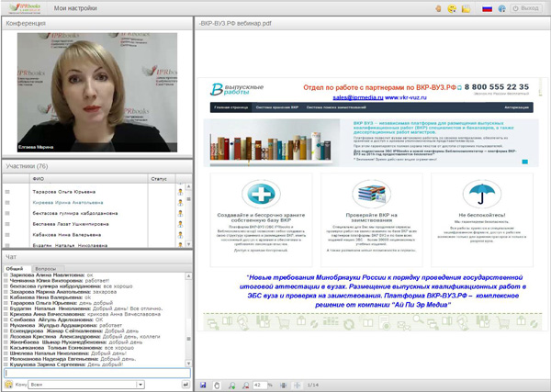Click Система хранения ВКР tab in slide

pos(277,107)
